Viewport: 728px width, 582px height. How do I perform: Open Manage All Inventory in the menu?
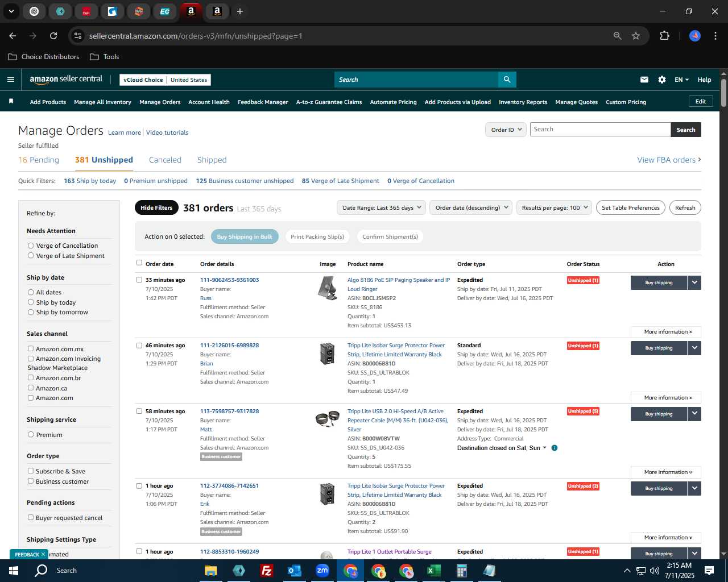point(102,102)
